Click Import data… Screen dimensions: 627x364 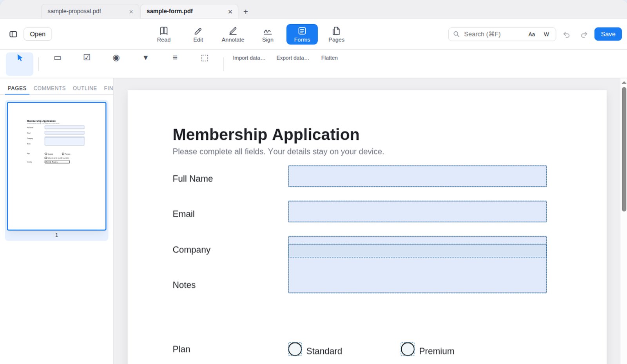pyautogui.click(x=249, y=58)
